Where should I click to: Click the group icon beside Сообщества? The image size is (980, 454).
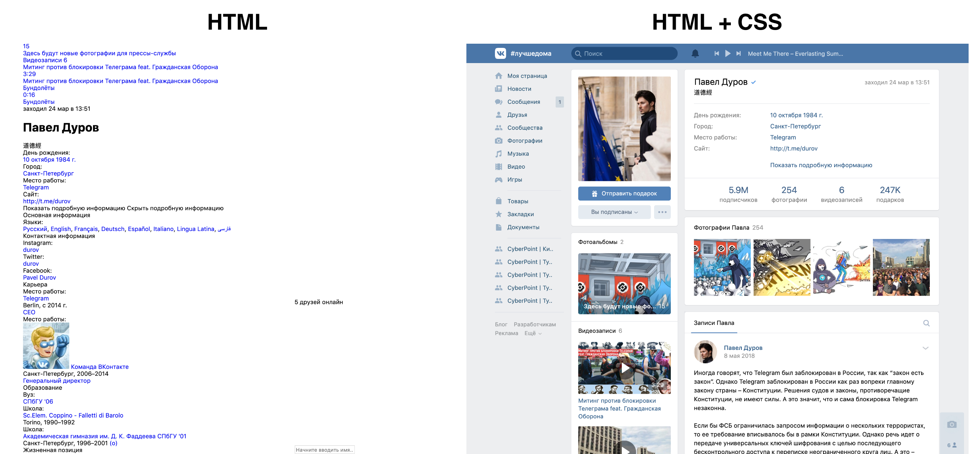(498, 128)
